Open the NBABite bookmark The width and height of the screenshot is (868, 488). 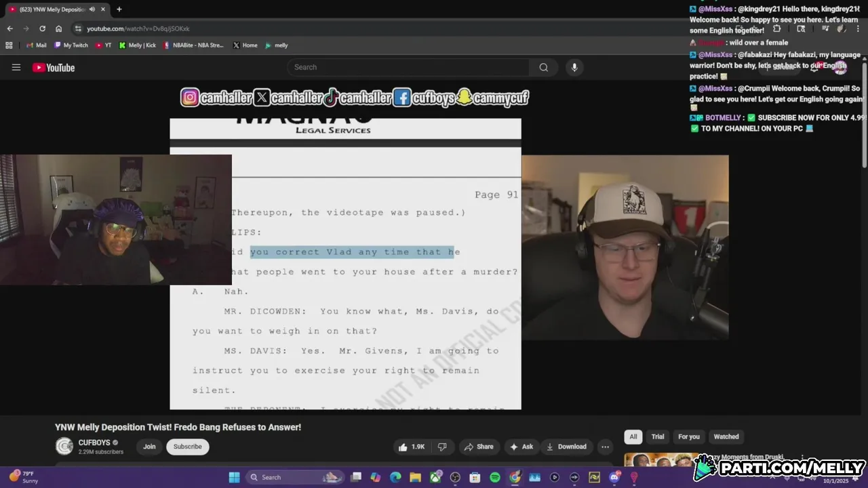click(193, 45)
